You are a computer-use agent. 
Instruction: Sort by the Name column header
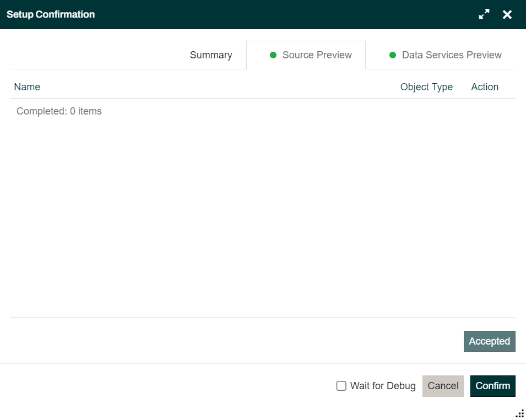[26, 87]
